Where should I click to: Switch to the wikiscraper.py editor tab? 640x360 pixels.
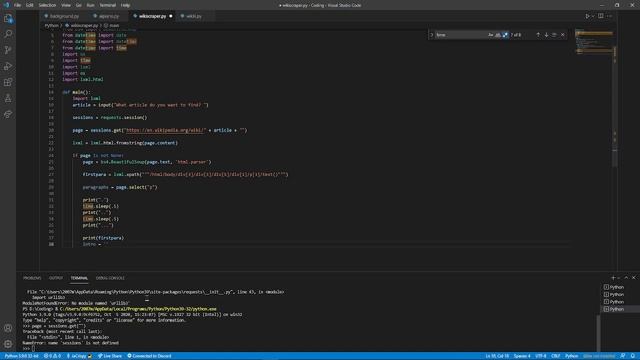coord(152,16)
